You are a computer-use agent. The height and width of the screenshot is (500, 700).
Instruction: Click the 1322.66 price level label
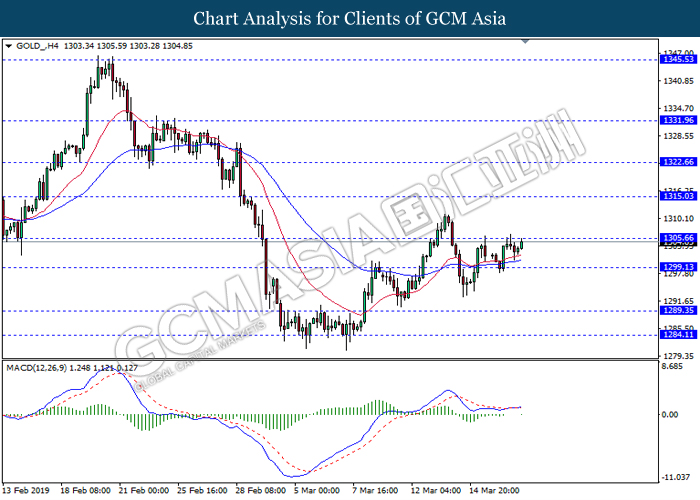(678, 162)
